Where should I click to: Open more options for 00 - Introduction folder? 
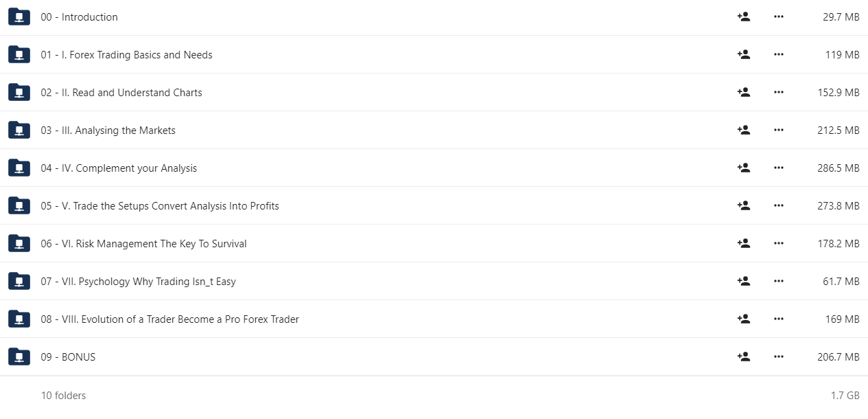(778, 16)
